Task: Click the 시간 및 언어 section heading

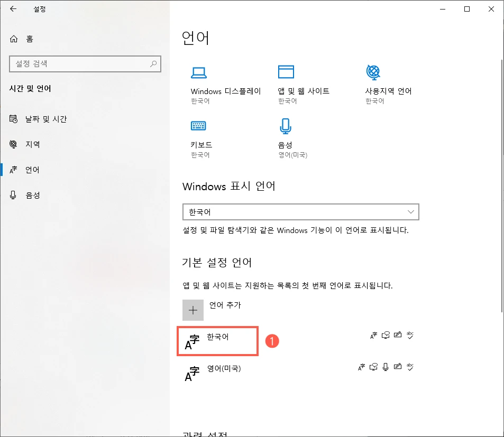Action: pyautogui.click(x=30, y=89)
